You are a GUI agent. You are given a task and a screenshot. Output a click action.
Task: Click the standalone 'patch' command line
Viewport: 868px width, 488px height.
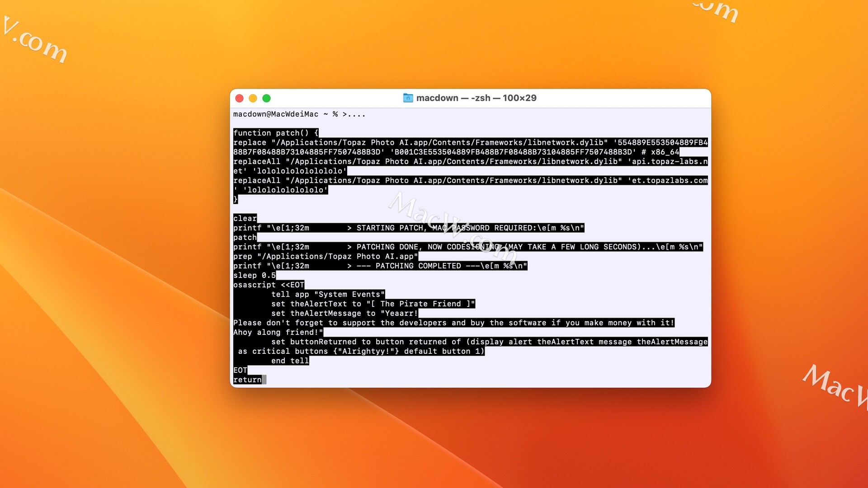pyautogui.click(x=245, y=237)
